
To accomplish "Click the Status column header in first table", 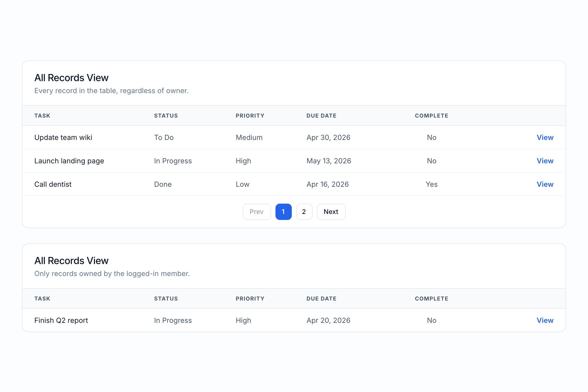I will click(x=166, y=116).
